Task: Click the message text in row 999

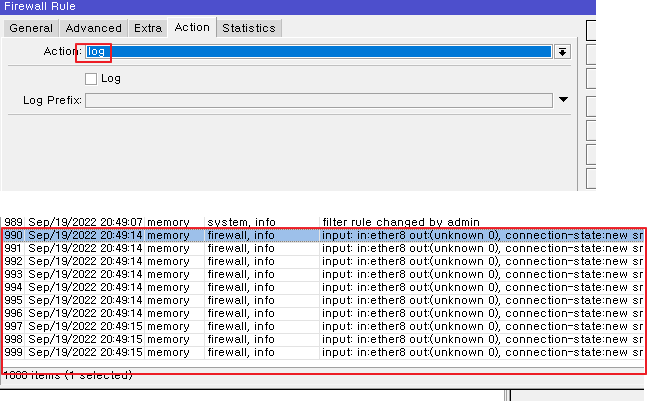Action: 482,352
